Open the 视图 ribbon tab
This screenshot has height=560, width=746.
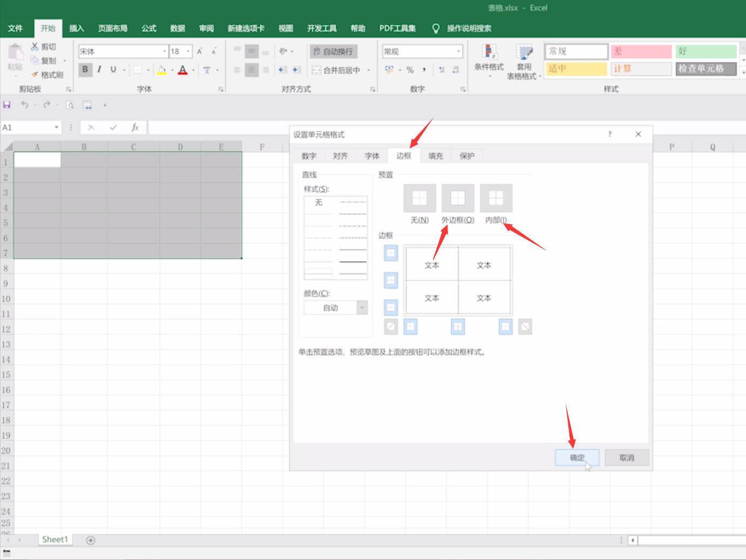point(286,28)
